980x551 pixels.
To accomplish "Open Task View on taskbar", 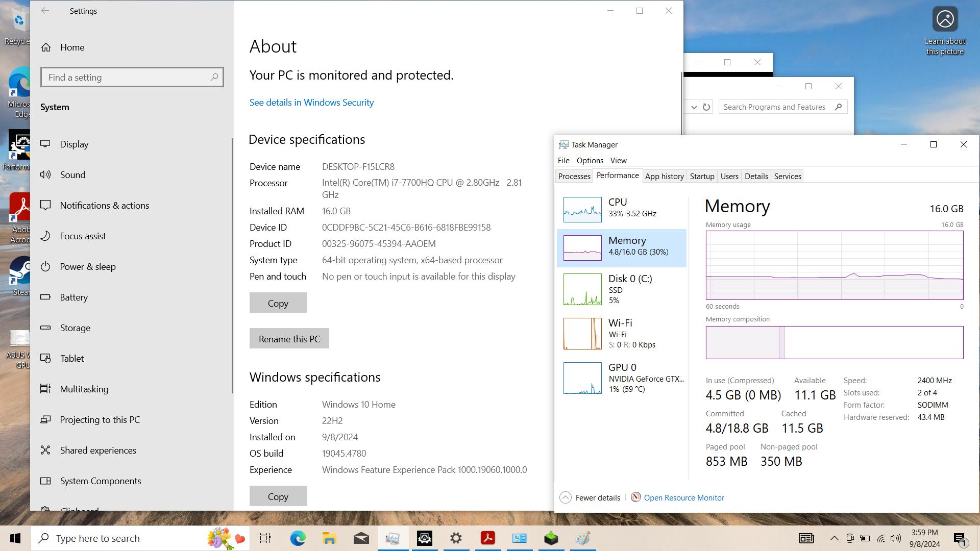I will coord(265,538).
